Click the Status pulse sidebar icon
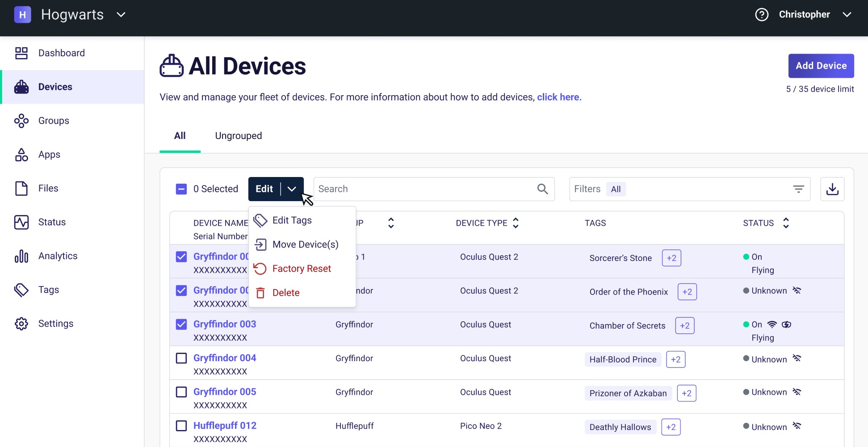Image resolution: width=868 pixels, height=447 pixels. [x=21, y=222]
